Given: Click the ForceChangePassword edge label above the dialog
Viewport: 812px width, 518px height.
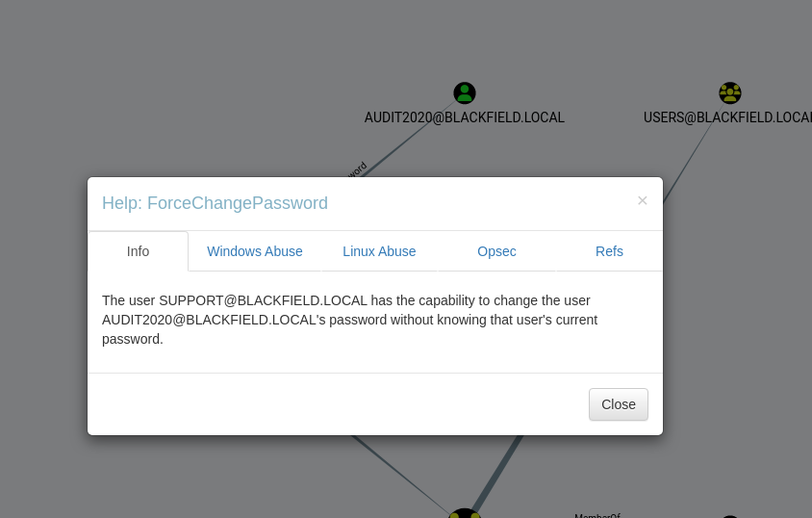Looking at the screenshot, I should 355,168.
